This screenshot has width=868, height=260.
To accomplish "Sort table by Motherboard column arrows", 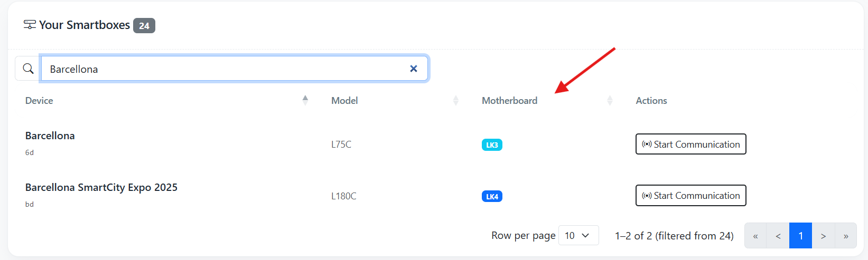I will (x=610, y=100).
